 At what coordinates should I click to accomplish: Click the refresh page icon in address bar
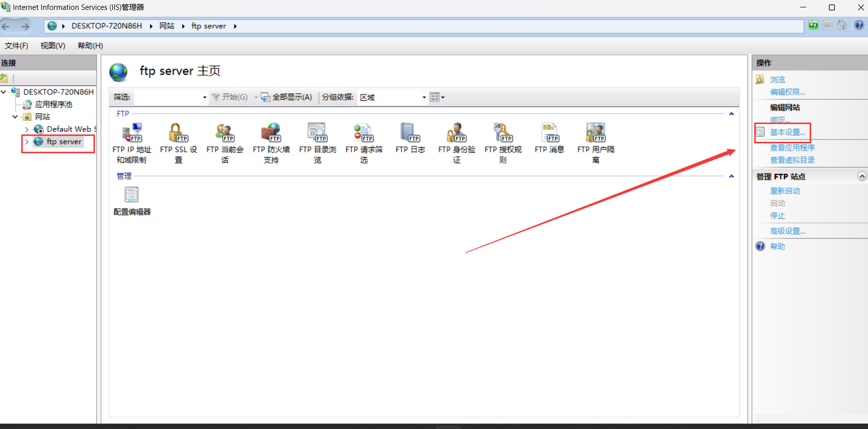813,25
